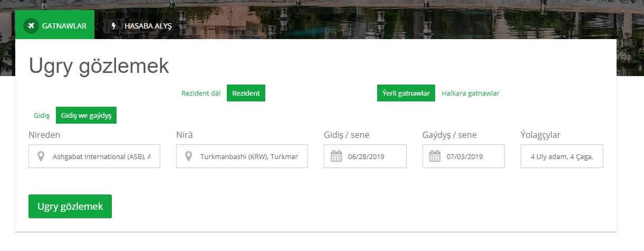Open the calendar icon for Gaýdyş date
Viewport: 644px width, 251px height.
435,156
